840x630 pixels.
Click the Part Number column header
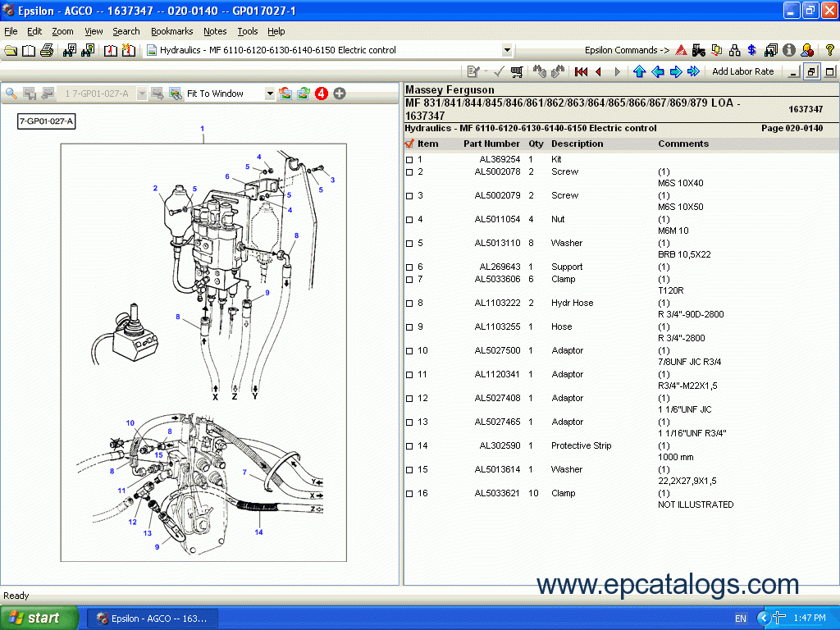[x=491, y=144]
